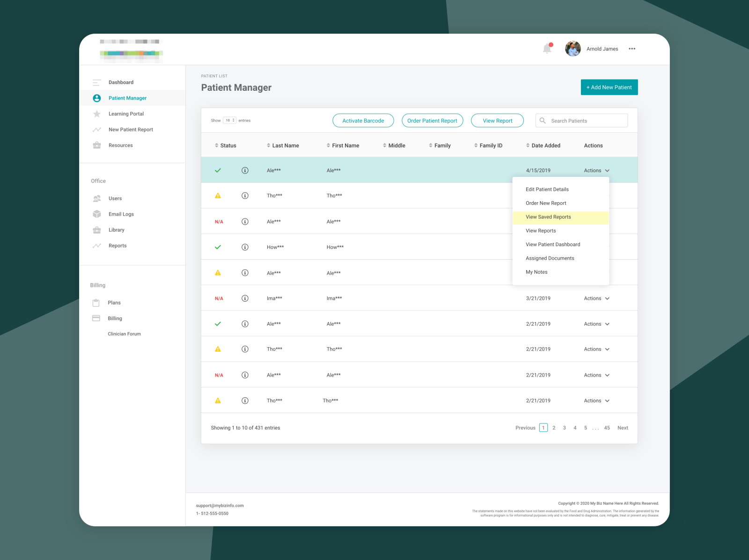
Task: Open the Actions dropdown on highlighted row
Action: [596, 170]
